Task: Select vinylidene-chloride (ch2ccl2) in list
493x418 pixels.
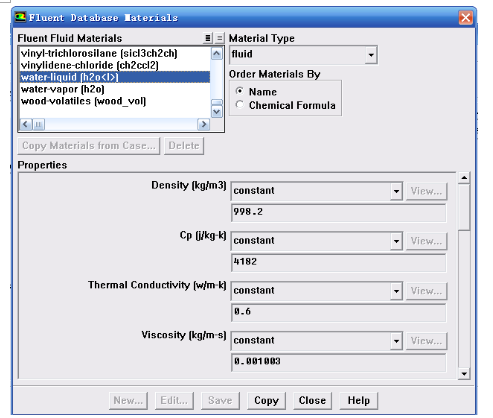Action: coord(115,65)
